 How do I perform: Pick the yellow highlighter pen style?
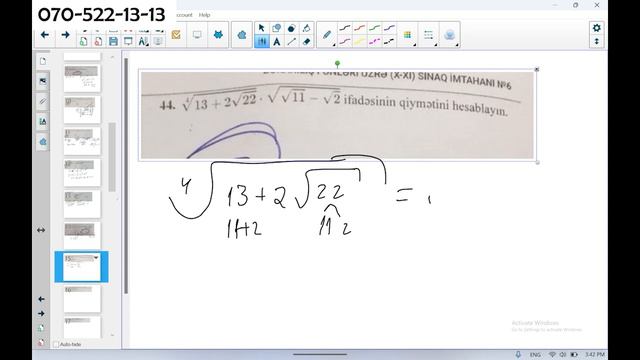point(360,41)
